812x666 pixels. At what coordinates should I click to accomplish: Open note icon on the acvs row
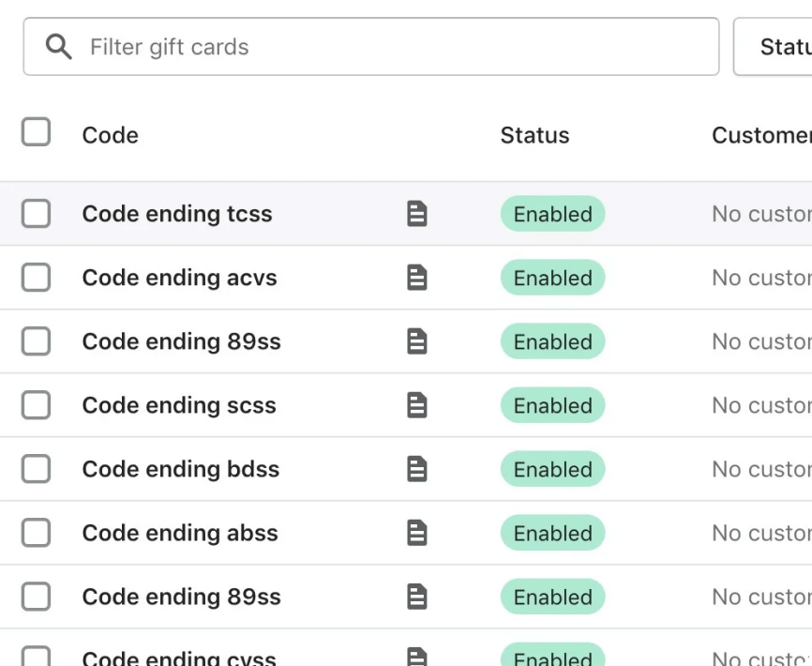point(416,278)
